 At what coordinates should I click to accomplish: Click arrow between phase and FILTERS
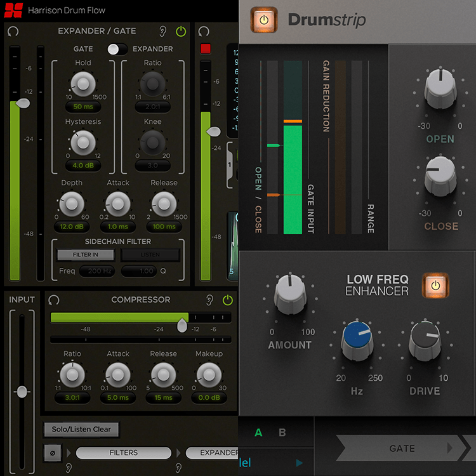click(x=69, y=453)
